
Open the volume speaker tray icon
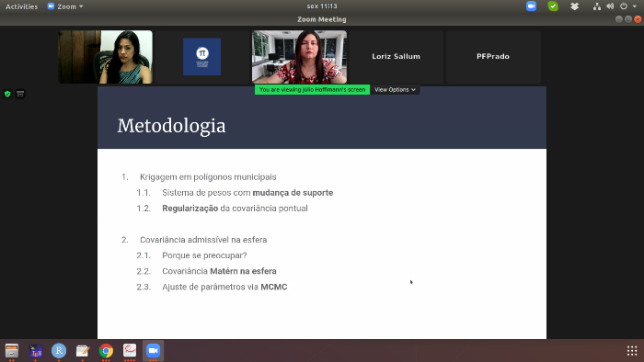pos(610,6)
